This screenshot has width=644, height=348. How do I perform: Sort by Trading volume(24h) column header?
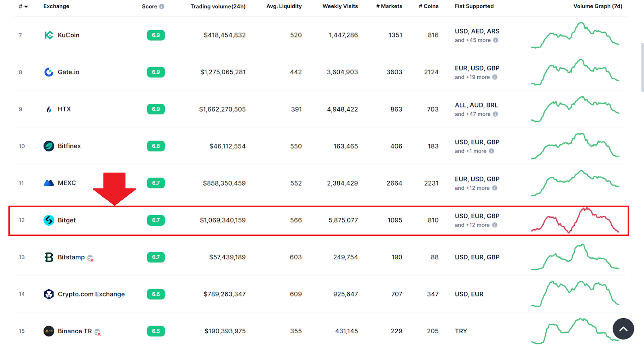pos(218,6)
